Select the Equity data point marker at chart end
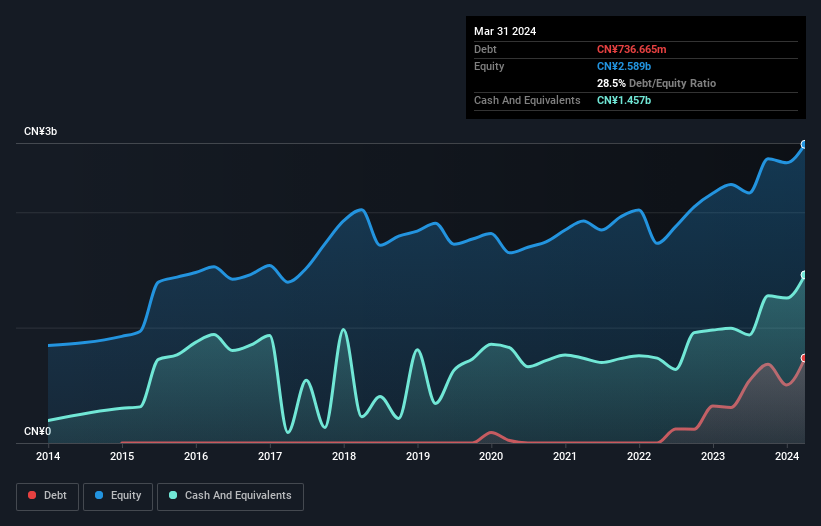821x526 pixels. (804, 144)
